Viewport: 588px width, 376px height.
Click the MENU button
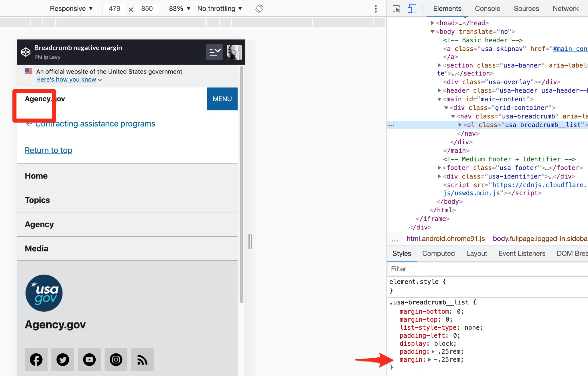coord(222,99)
